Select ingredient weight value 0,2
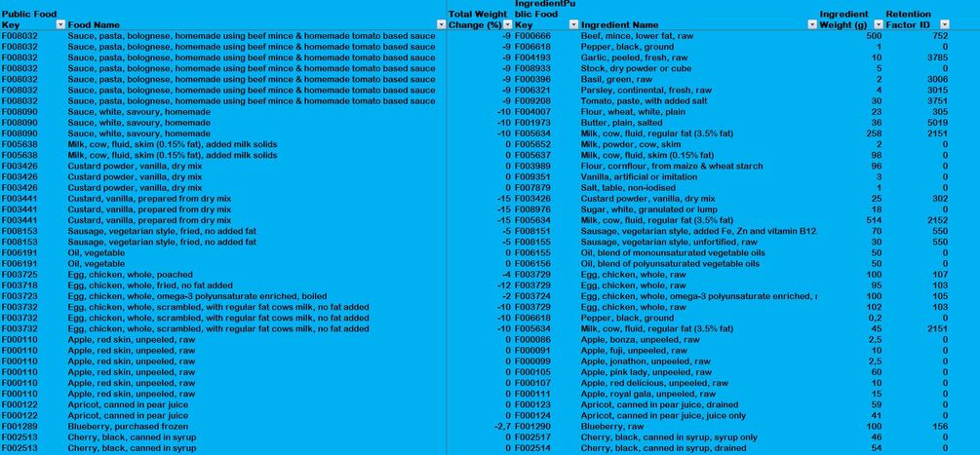This screenshot has width=980, height=455. (875, 318)
